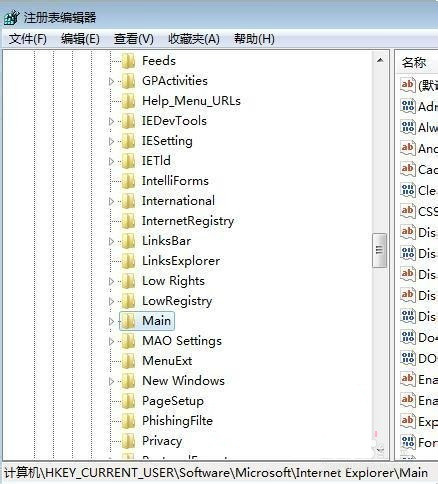
Task: Select the Privacy folder icon
Action: [x=128, y=441]
